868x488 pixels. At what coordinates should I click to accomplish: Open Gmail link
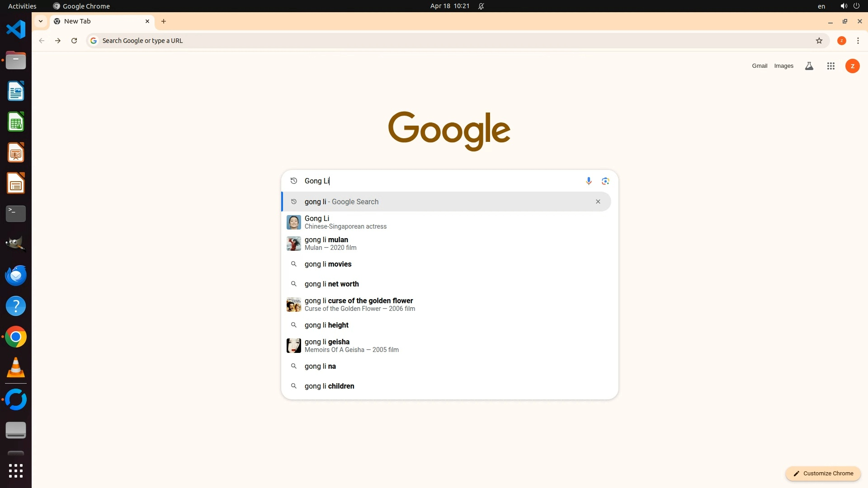point(759,66)
